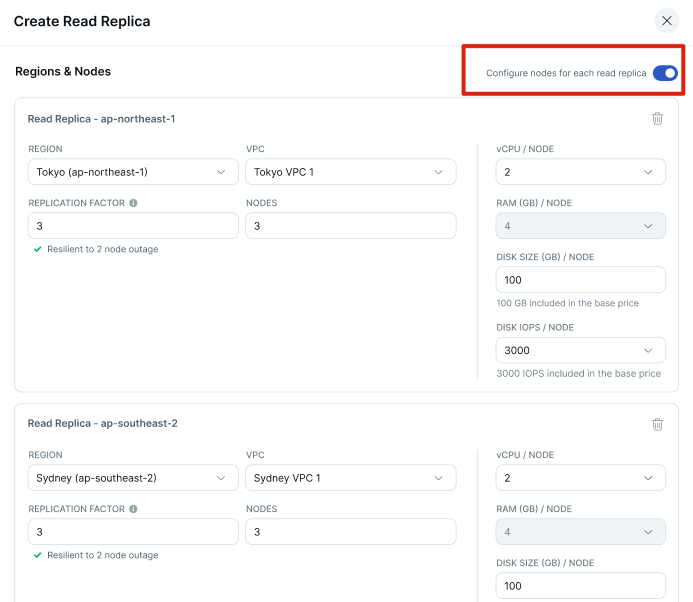Delete the ap-southeast-2 read replica
The width and height of the screenshot is (693, 602).
pos(657,424)
